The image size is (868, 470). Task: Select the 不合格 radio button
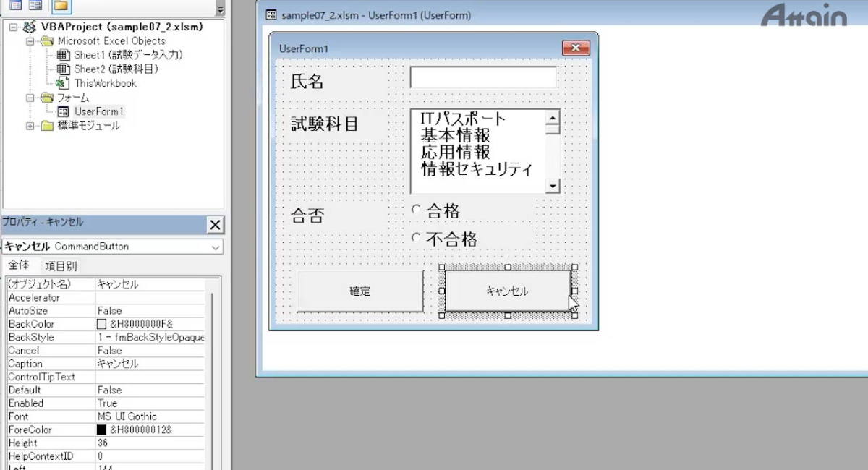415,237
